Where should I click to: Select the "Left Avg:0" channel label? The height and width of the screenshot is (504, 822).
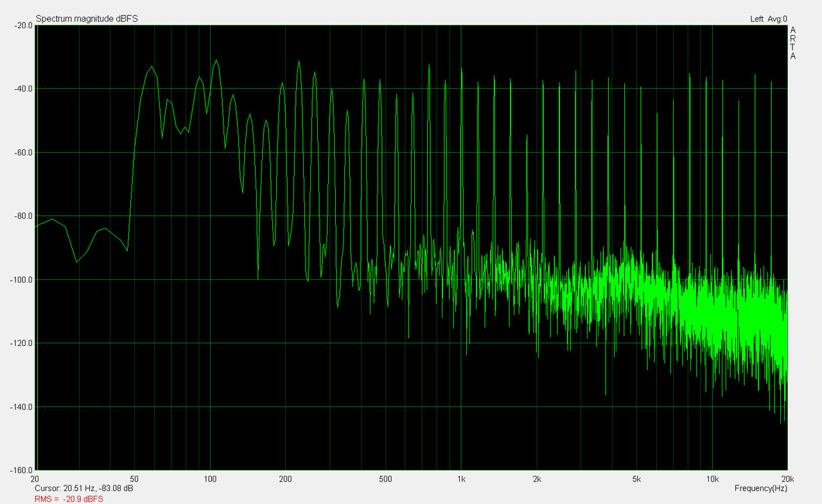768,19
